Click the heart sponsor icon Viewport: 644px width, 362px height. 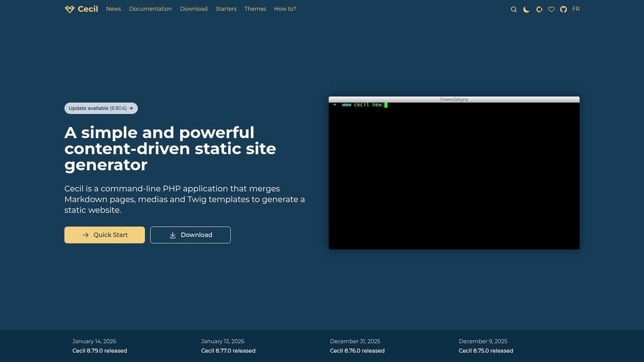(551, 9)
